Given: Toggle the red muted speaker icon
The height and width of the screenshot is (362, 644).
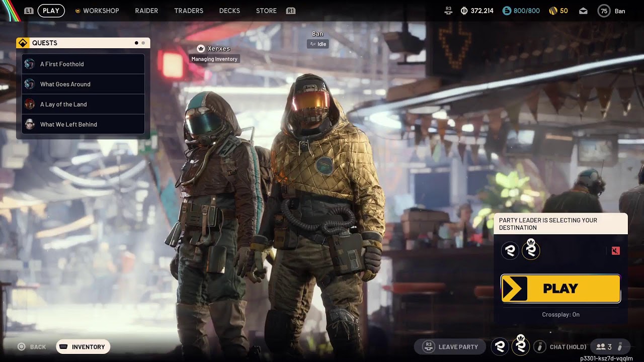Looking at the screenshot, I should click(x=616, y=251).
